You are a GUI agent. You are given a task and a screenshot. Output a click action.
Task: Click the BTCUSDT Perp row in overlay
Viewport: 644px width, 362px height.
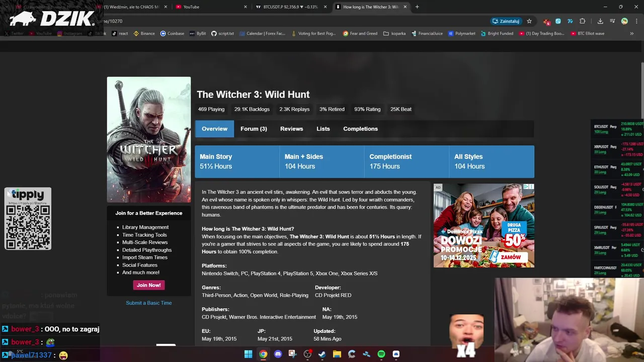618,129
